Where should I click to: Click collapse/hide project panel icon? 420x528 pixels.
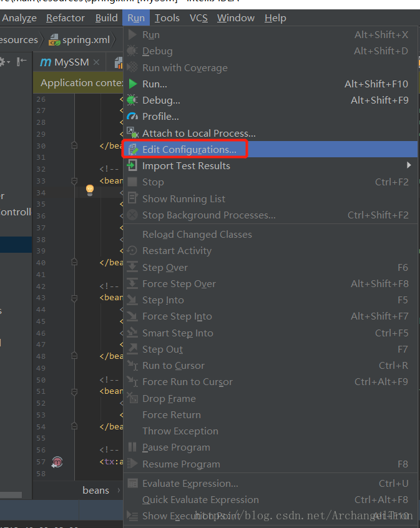tap(22, 62)
